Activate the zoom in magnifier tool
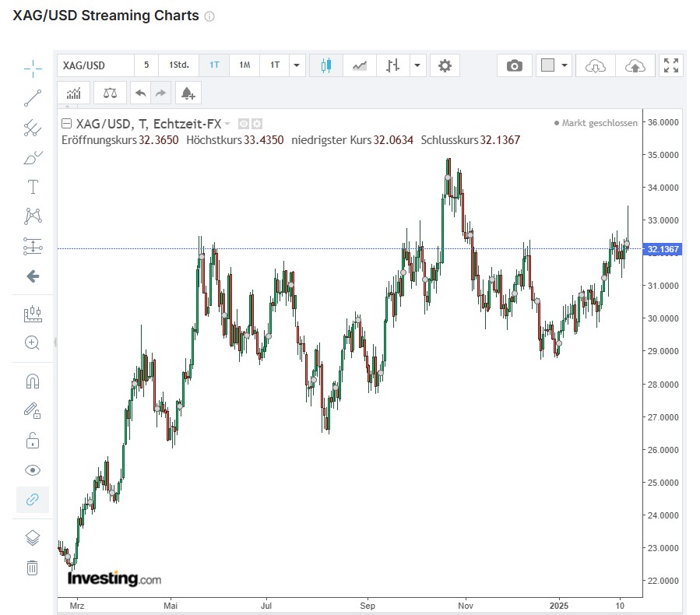The height and width of the screenshot is (615, 700). tap(32, 343)
